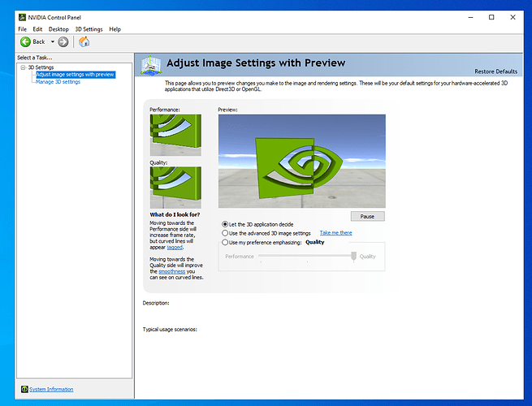Click the green Back arrow icon
The image size is (532, 406).
pyautogui.click(x=25, y=41)
